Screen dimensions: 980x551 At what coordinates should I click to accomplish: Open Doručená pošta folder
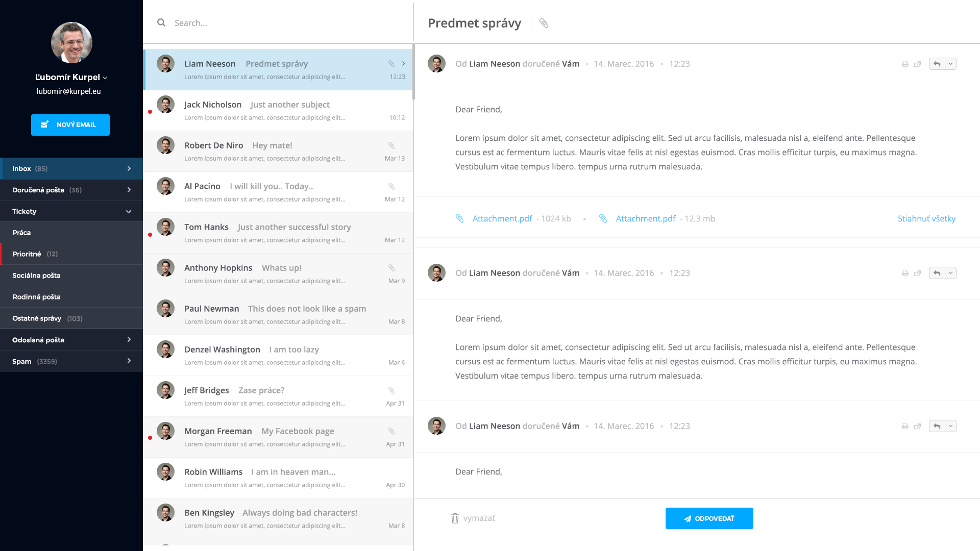click(38, 190)
